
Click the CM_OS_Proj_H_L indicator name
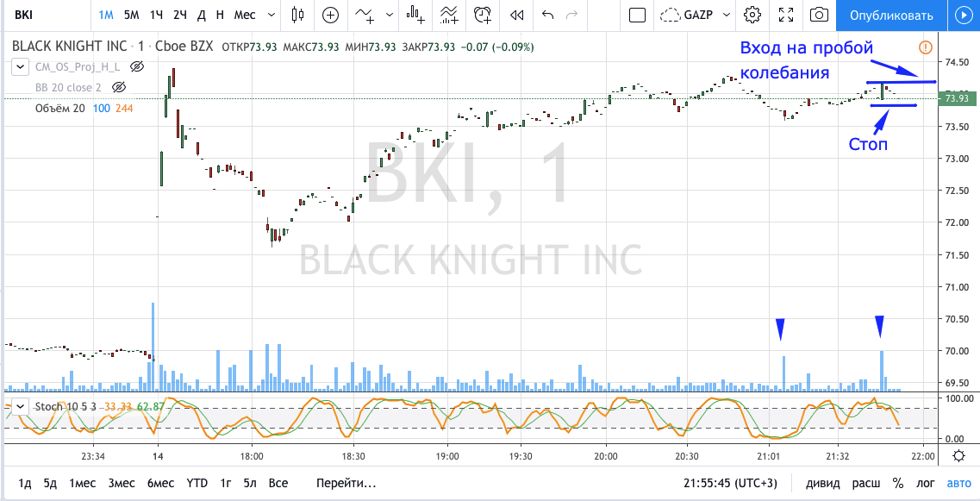click(x=79, y=66)
